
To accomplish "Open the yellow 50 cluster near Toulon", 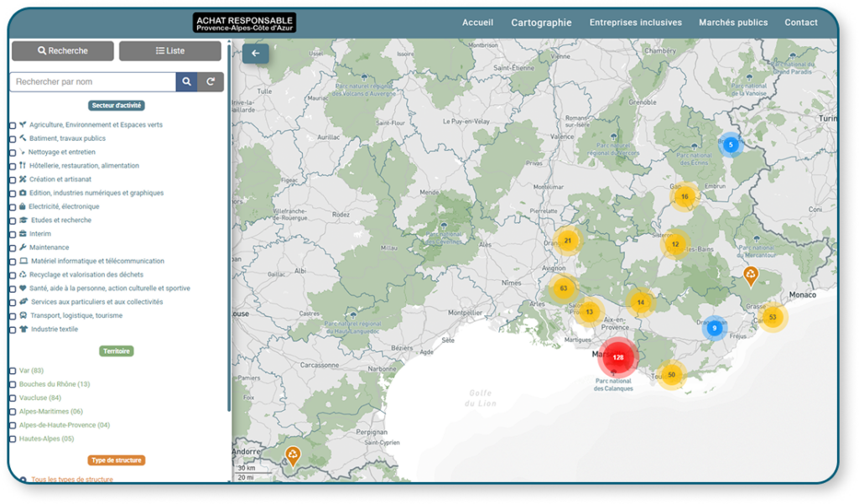I will point(671,375).
